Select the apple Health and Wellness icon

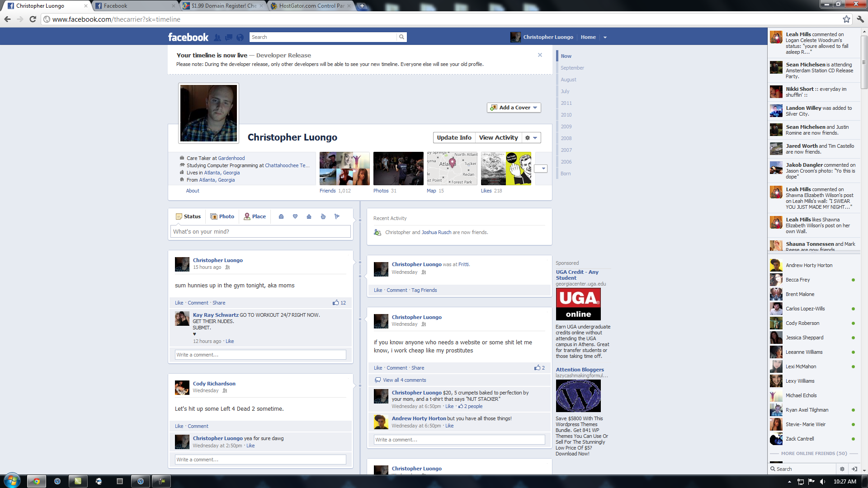[x=323, y=216]
